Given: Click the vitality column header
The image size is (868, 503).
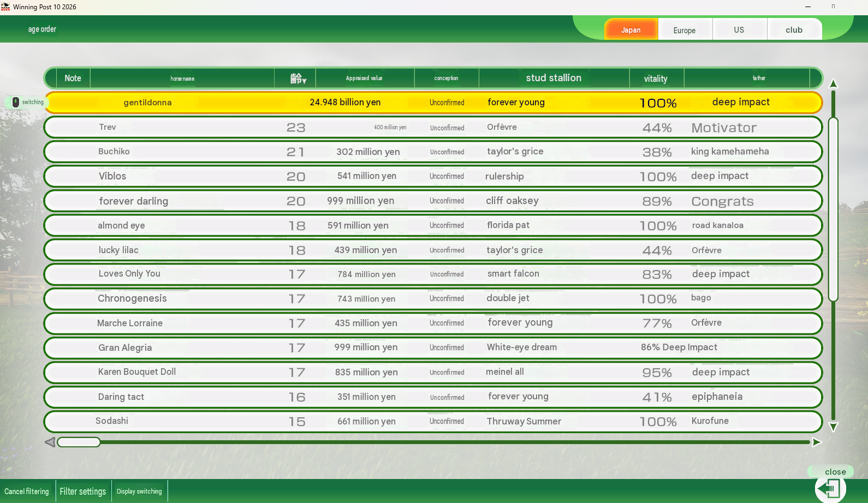Looking at the screenshot, I should (656, 79).
